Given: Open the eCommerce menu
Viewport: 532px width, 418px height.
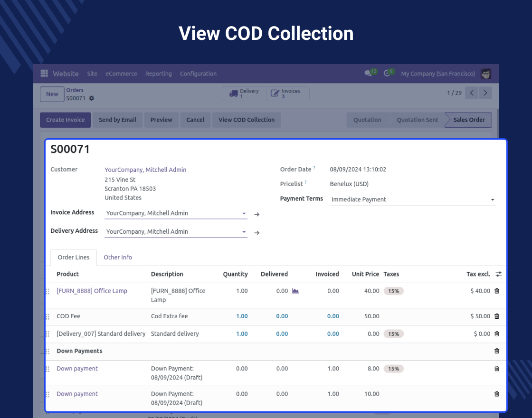Looking at the screenshot, I should (121, 74).
